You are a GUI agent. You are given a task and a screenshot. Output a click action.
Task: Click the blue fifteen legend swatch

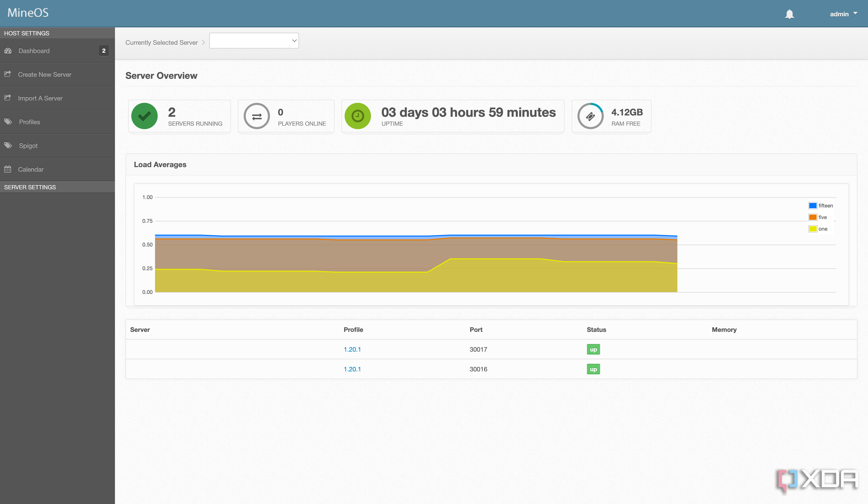(x=813, y=206)
